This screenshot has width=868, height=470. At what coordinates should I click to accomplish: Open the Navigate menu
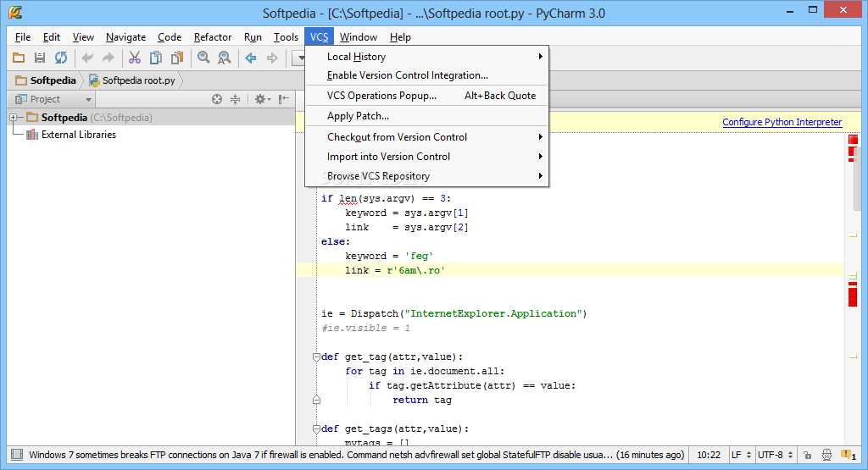click(126, 37)
